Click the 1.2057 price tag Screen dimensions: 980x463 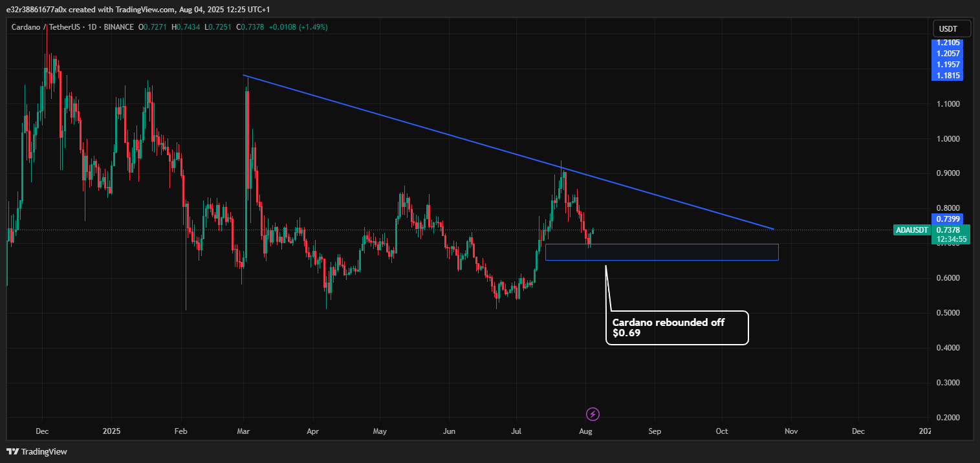point(947,54)
